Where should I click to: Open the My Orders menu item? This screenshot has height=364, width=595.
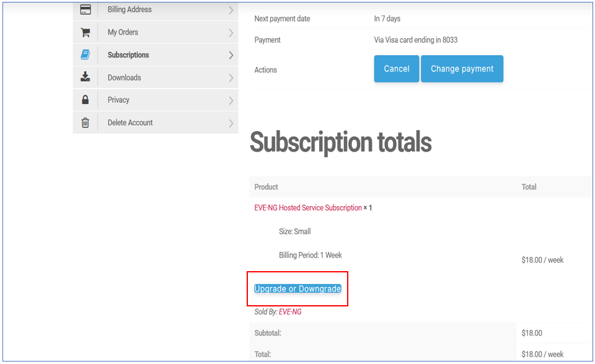[x=156, y=32]
